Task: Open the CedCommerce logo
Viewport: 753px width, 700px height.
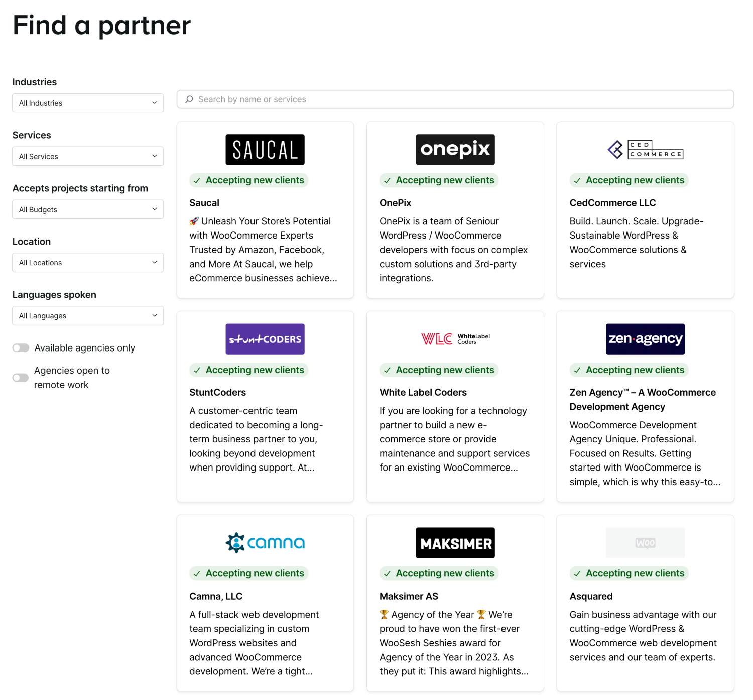Action: pyautogui.click(x=645, y=150)
